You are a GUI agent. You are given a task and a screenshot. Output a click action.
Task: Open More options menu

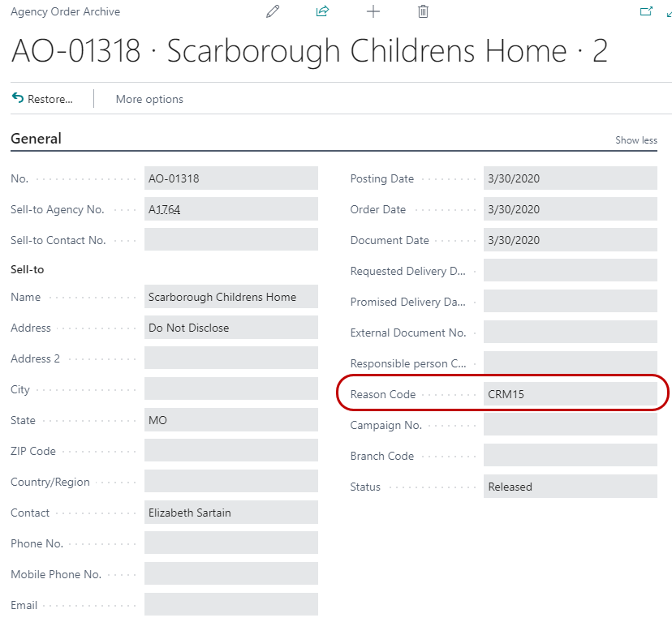[149, 99]
